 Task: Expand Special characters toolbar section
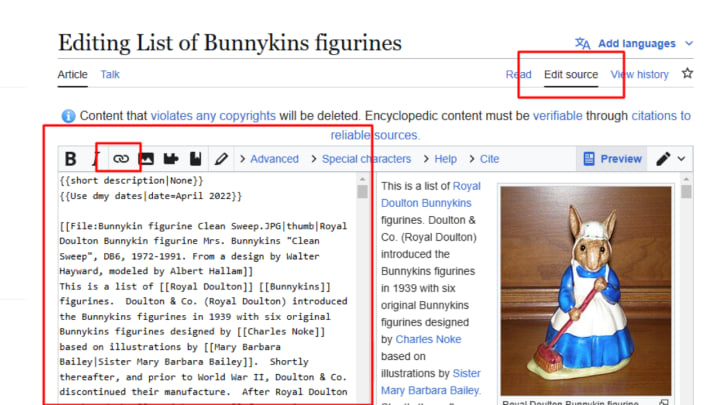(361, 159)
